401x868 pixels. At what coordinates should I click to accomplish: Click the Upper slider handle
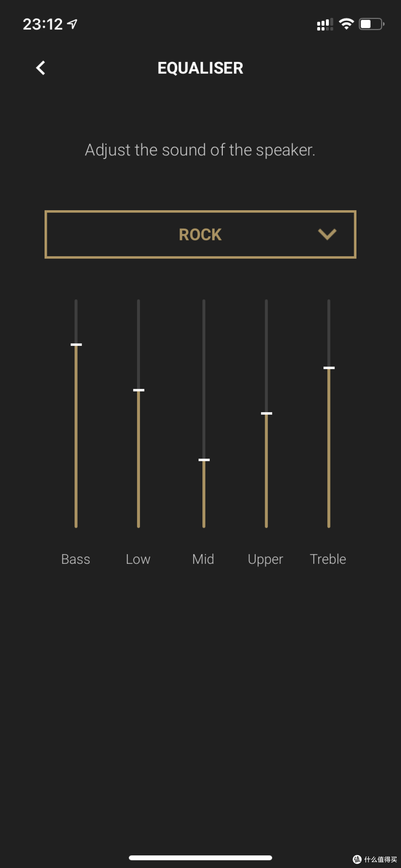coord(266,413)
